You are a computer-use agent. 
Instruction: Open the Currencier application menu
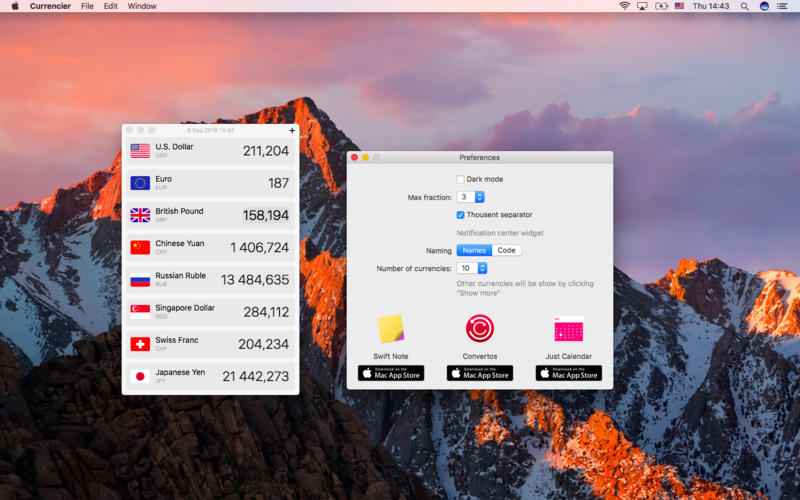50,6
